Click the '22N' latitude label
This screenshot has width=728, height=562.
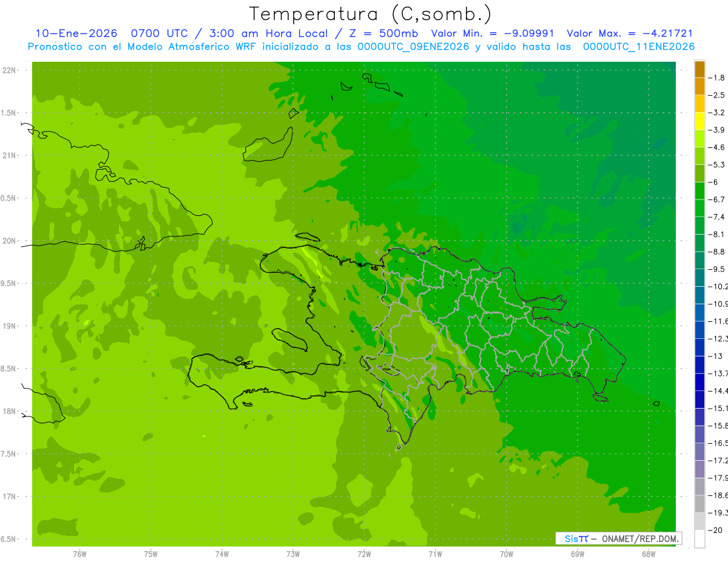pyautogui.click(x=8, y=70)
